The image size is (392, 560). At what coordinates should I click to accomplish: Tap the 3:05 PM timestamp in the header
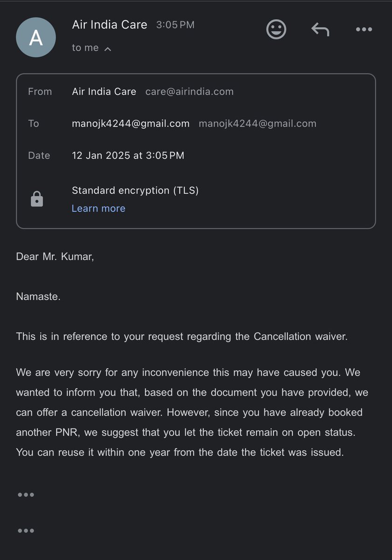[175, 25]
